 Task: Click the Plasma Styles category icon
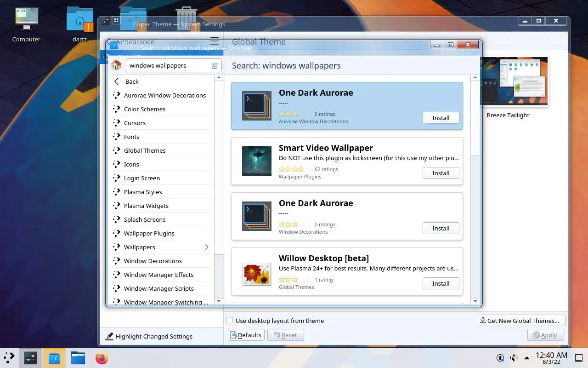[116, 192]
